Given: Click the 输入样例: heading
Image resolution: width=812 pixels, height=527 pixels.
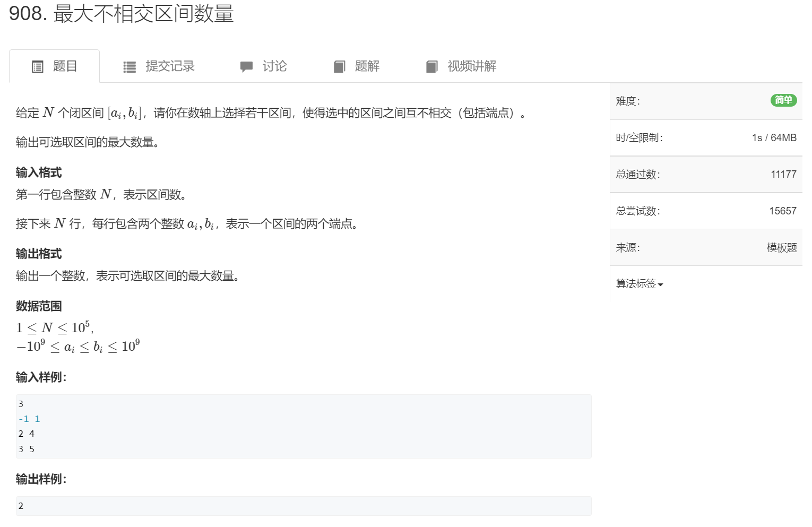Looking at the screenshot, I should [41, 377].
